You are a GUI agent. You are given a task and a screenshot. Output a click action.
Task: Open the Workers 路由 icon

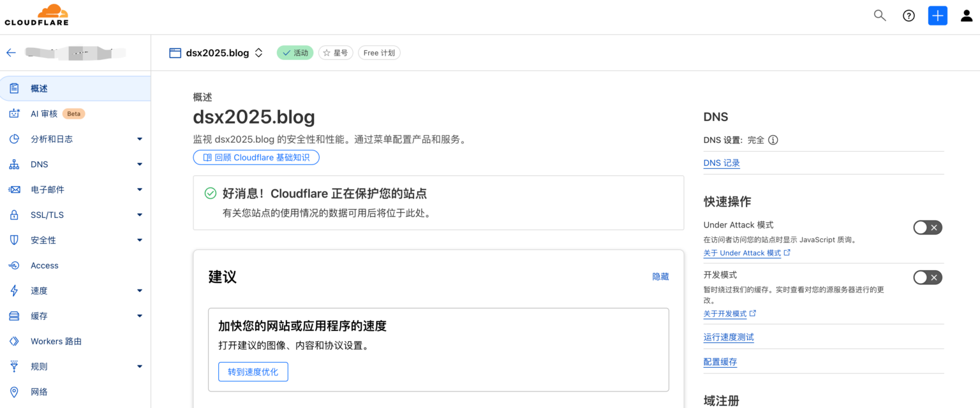[x=14, y=341]
